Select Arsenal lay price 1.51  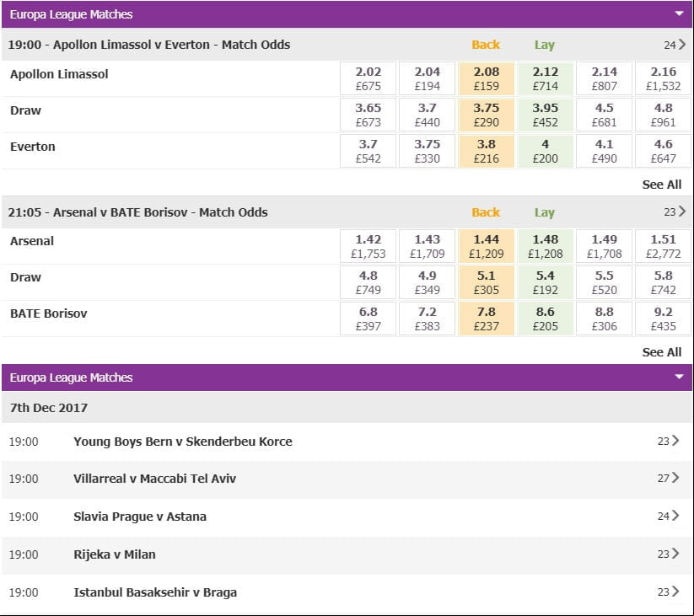click(663, 246)
